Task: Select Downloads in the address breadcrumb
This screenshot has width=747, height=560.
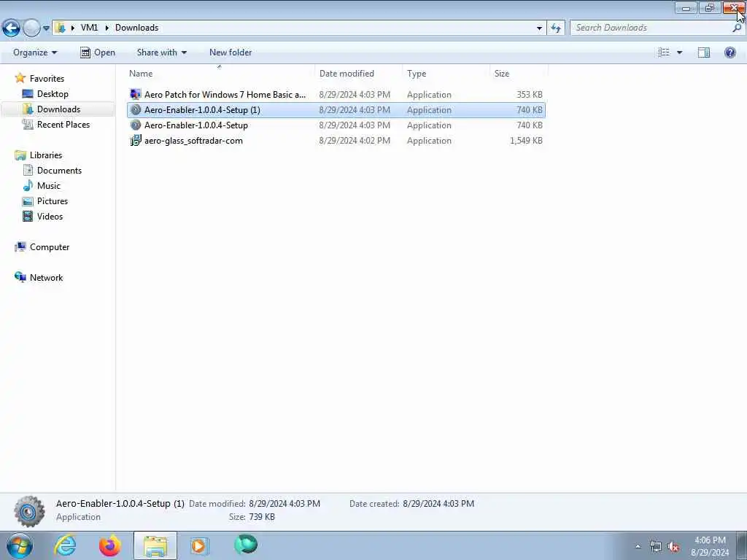Action: [x=136, y=28]
